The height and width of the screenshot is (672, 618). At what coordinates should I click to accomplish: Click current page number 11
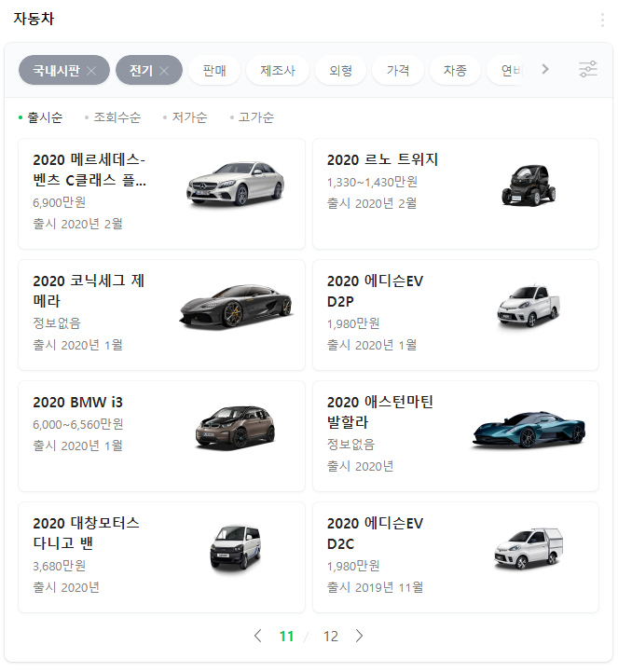click(286, 637)
